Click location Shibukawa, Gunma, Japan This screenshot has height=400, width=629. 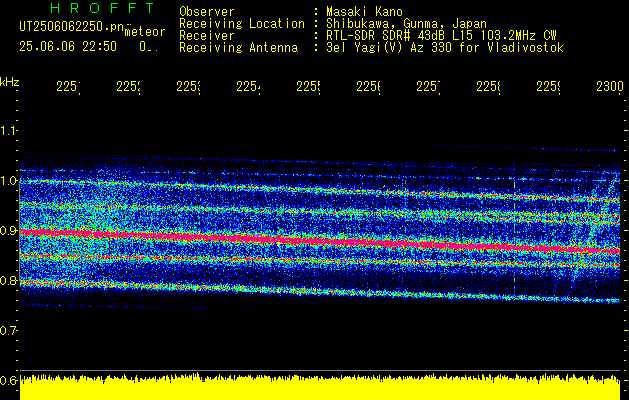point(406,24)
